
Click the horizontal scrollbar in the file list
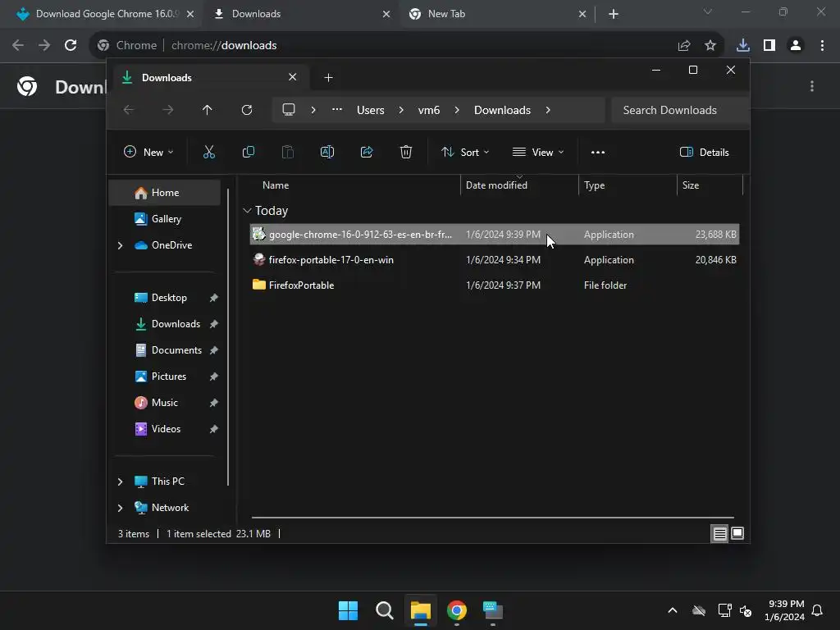(x=492, y=518)
